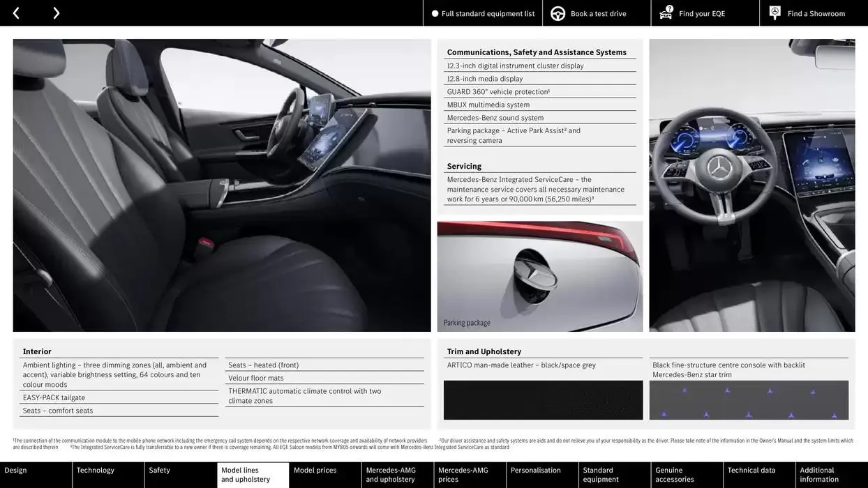Click 'Seats – heated (front)' entry

point(264,365)
